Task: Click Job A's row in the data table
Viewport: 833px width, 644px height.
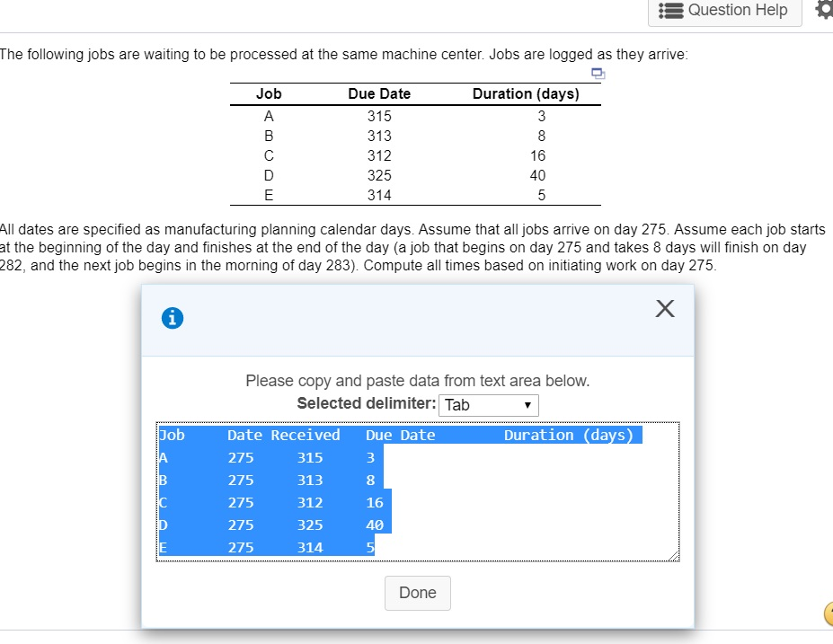Action: pos(270,457)
